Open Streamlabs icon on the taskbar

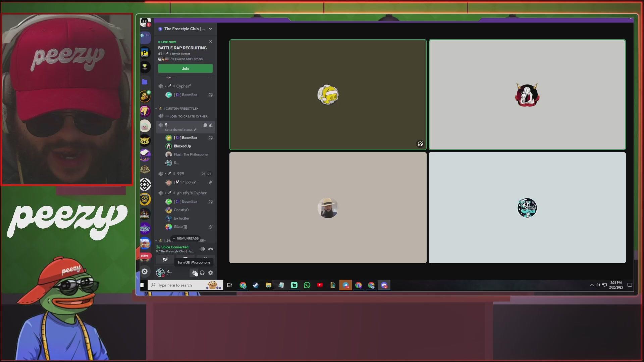(x=294, y=285)
